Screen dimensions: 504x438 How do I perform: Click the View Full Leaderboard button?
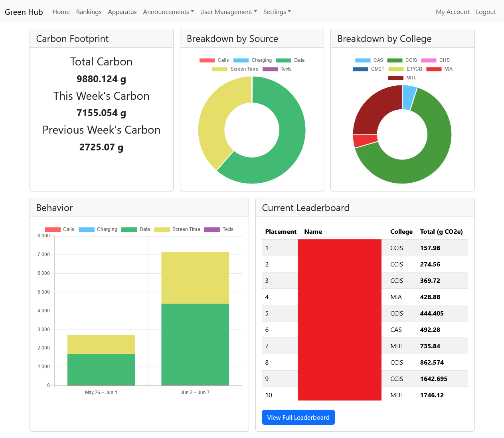[298, 417]
